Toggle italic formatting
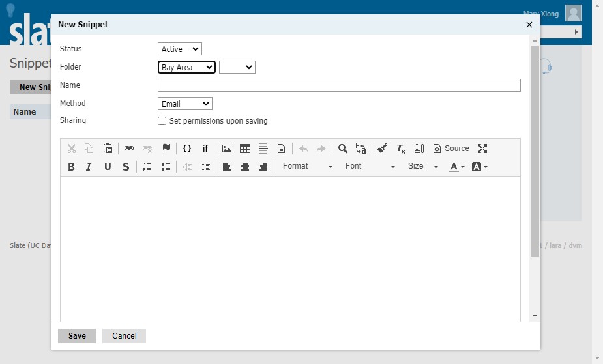 pos(89,167)
